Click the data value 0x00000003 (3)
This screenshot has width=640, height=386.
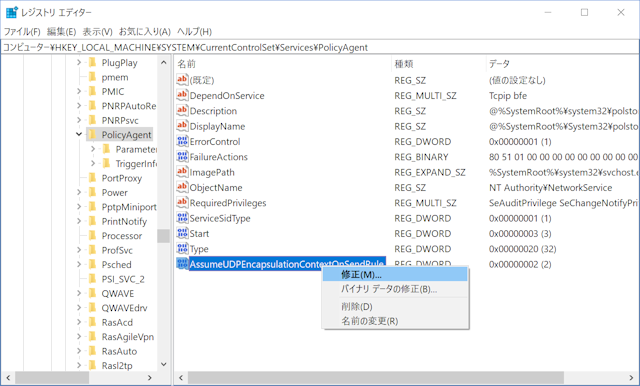point(520,233)
